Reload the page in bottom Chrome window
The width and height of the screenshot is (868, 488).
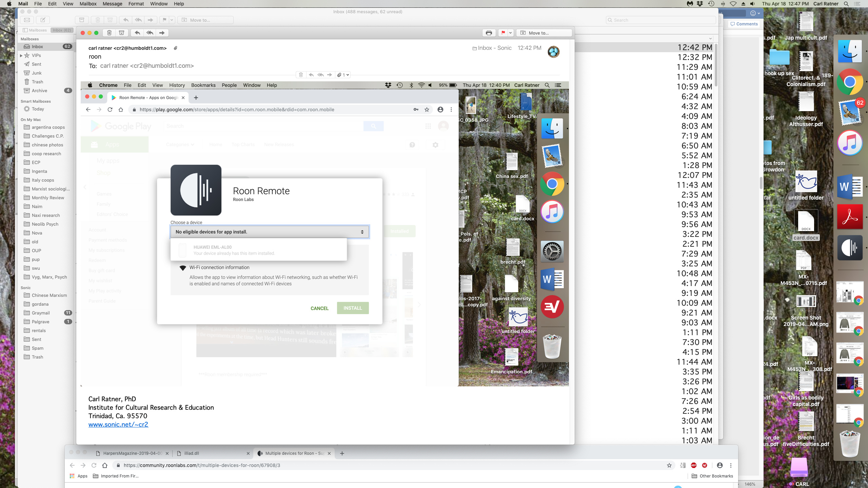click(x=94, y=465)
